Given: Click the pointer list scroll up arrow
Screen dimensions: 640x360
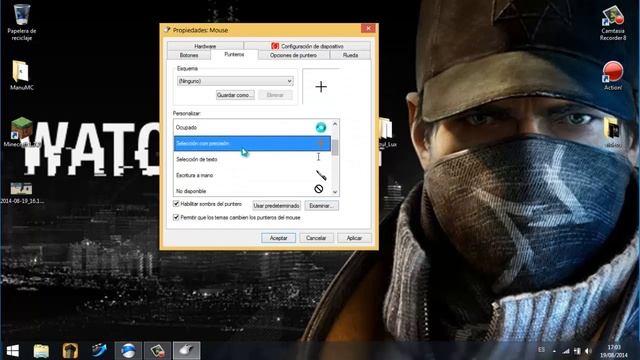Looking at the screenshot, I should (335, 124).
